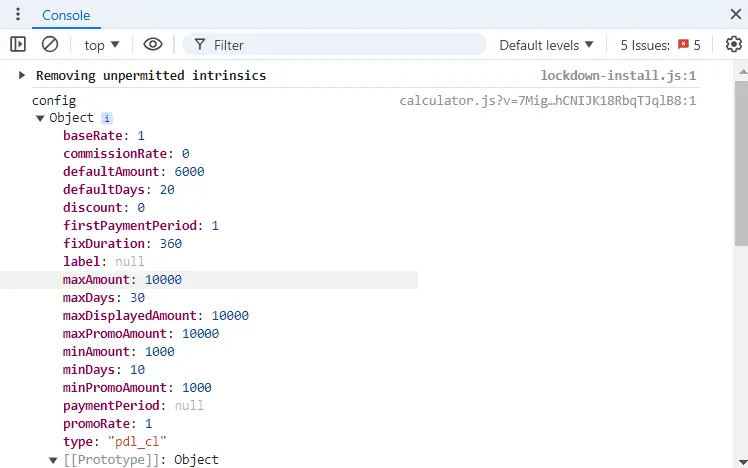Collapse the config Object tree
Image resolution: width=748 pixels, height=468 pixels.
click(x=40, y=118)
